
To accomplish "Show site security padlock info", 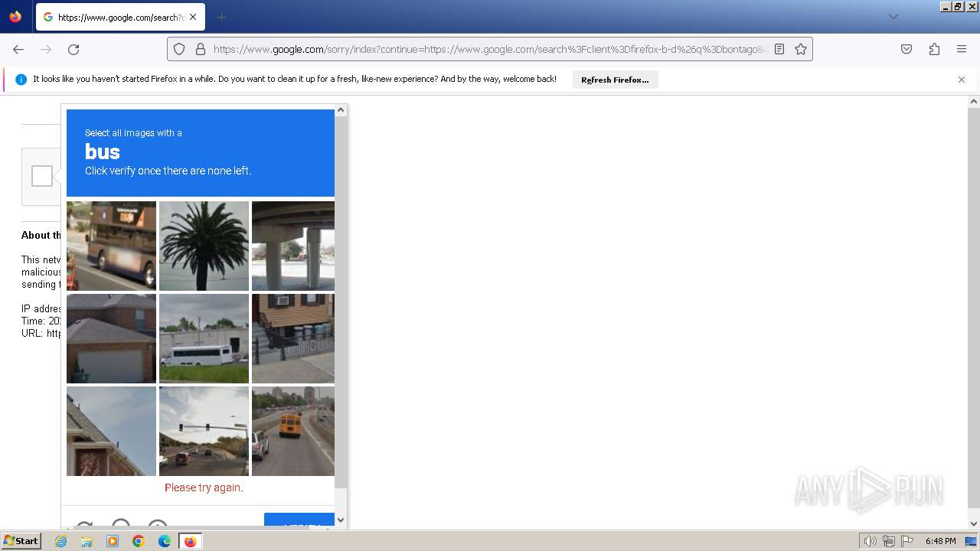I will coord(201,49).
